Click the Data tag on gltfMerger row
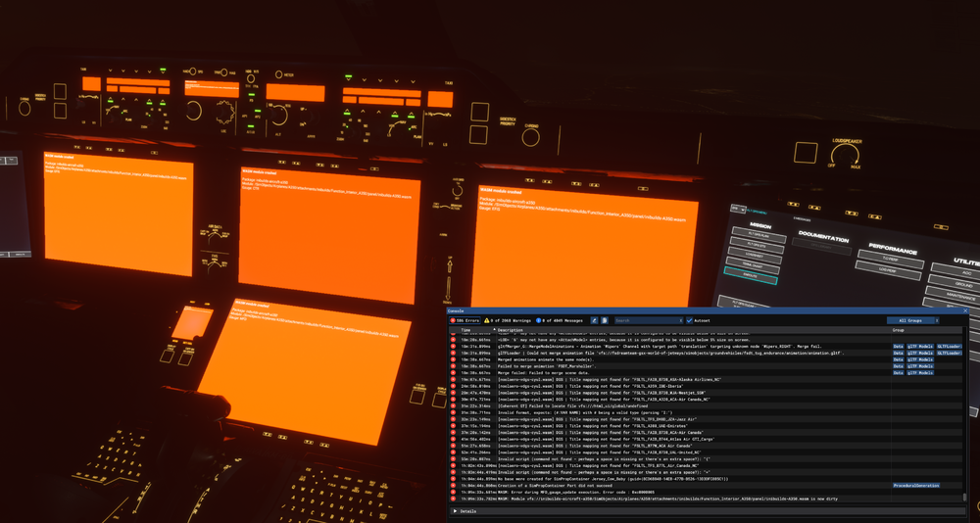 point(898,346)
